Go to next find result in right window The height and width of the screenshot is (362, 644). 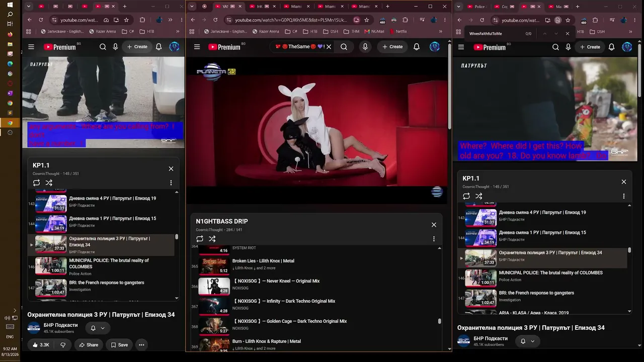click(556, 34)
